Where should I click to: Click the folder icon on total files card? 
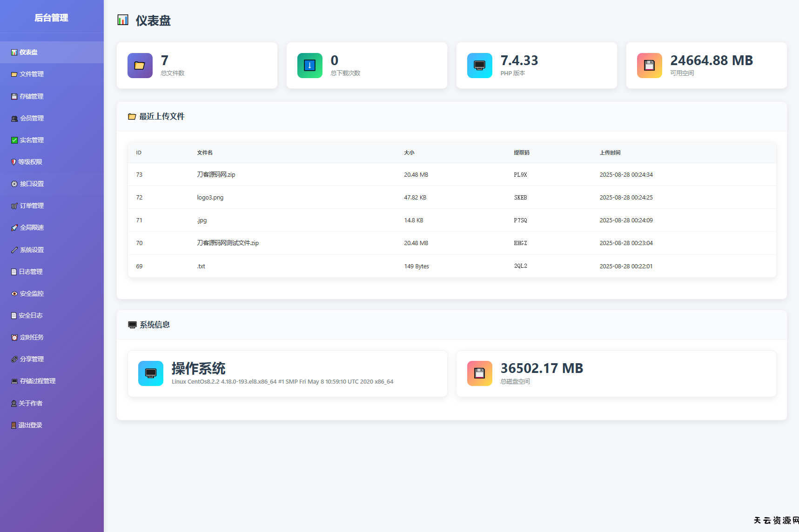[140, 66]
